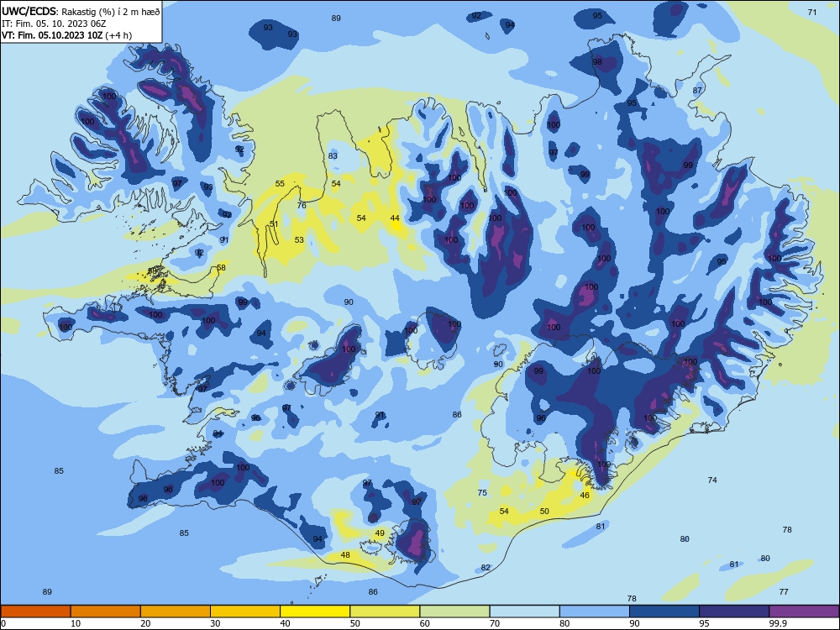Click the bright yellow 40–50 legend swatch

tap(315, 612)
